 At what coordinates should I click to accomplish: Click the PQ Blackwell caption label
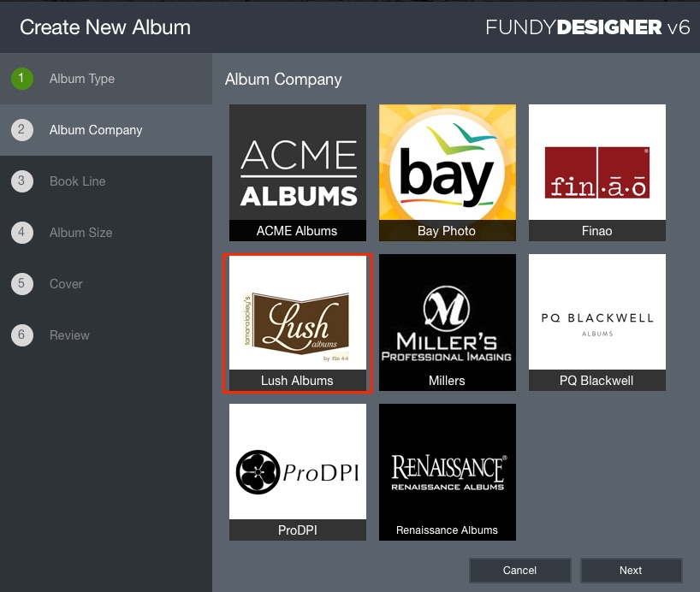[x=596, y=381]
